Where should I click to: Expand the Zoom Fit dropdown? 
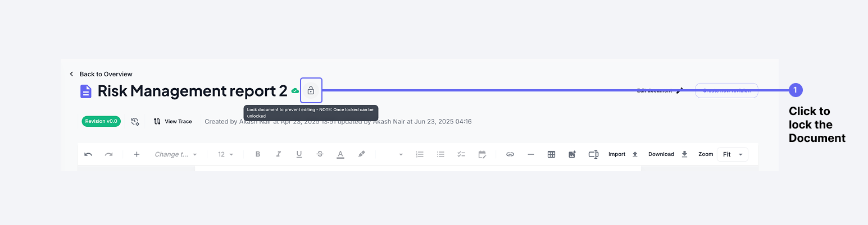coord(733,154)
